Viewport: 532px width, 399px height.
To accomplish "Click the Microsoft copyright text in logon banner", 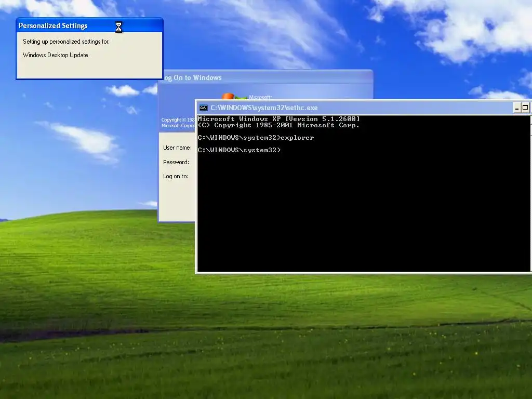I will pyautogui.click(x=178, y=123).
